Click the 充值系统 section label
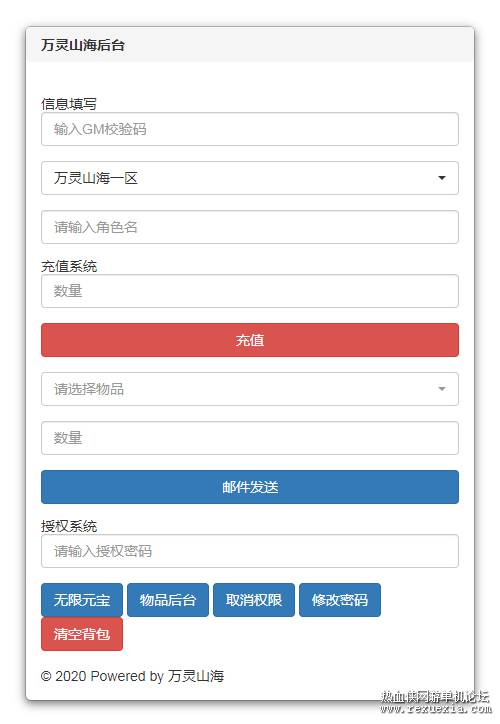The width and height of the screenshot is (500, 724). [69, 266]
